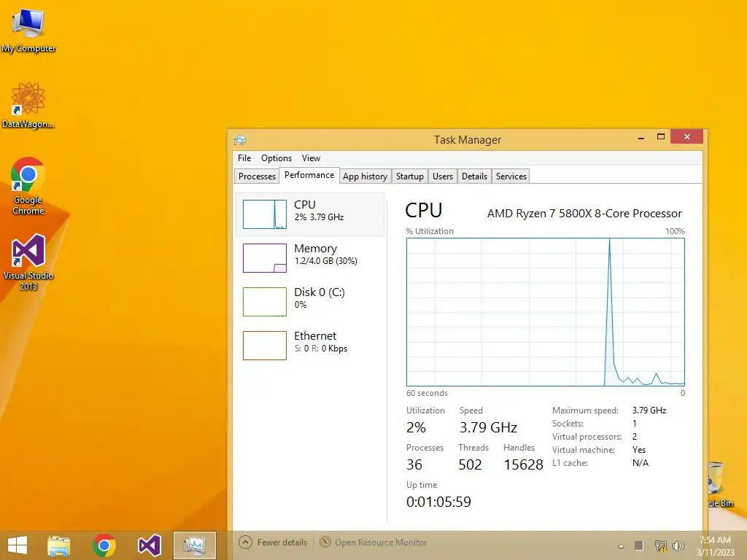Switch to the App history tab

click(365, 176)
